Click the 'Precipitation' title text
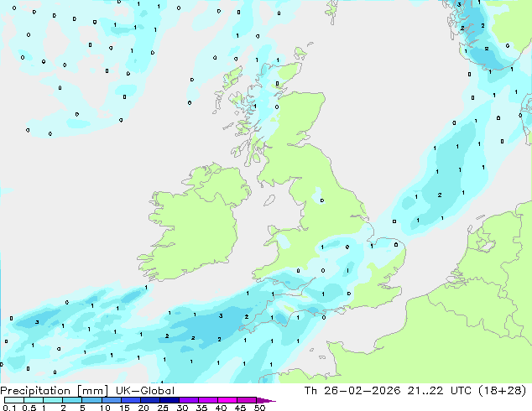The image size is (532, 411). pyautogui.click(x=35, y=391)
